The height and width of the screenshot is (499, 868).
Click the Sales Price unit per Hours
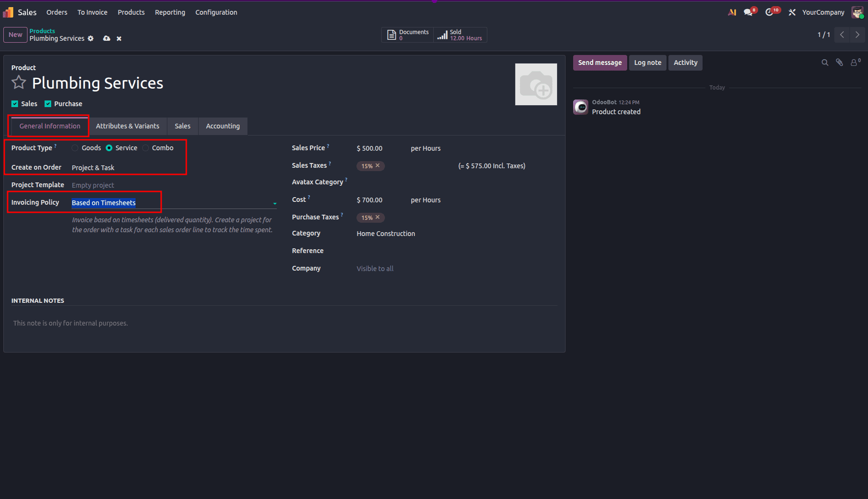(x=426, y=148)
